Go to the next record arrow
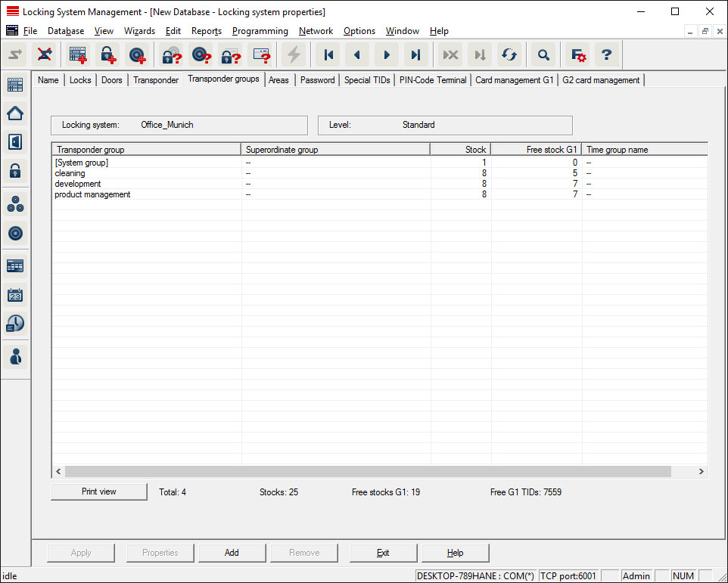The height and width of the screenshot is (583, 728). [387, 54]
